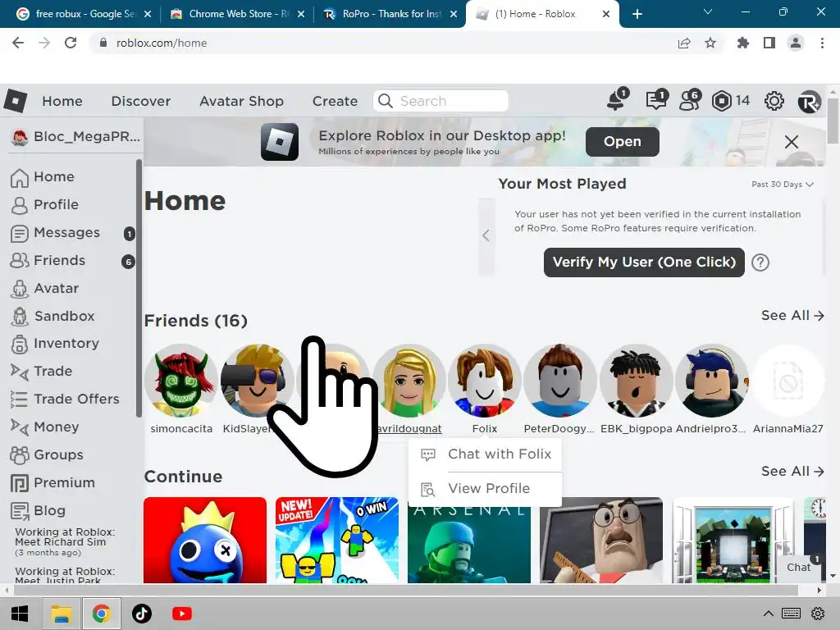Click the Roblox logo in header

pos(16,100)
